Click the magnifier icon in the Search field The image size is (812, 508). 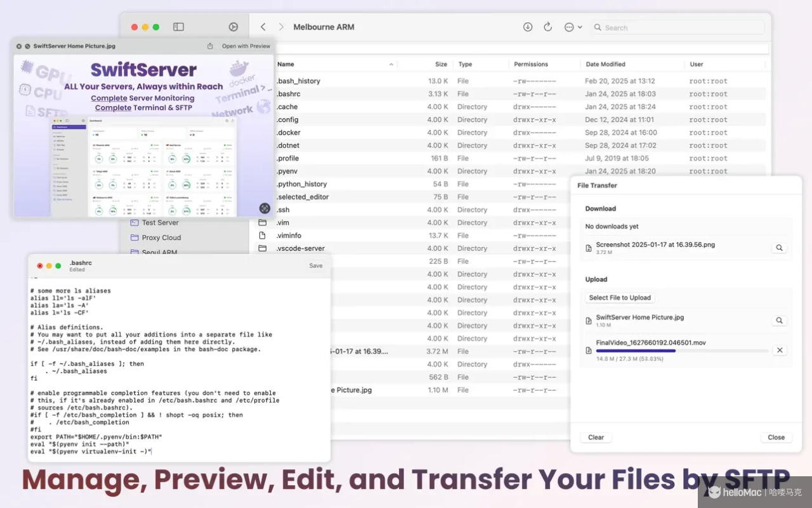[x=598, y=27]
